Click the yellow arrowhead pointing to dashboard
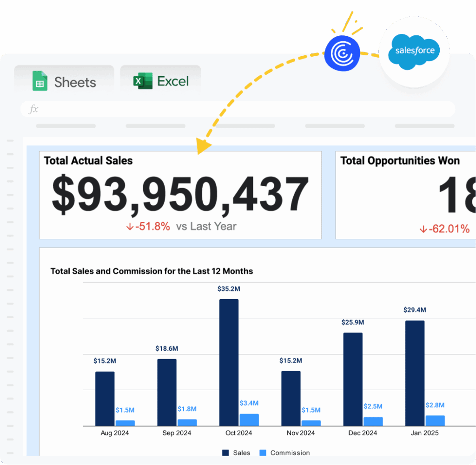This screenshot has width=476, height=465. [x=203, y=145]
